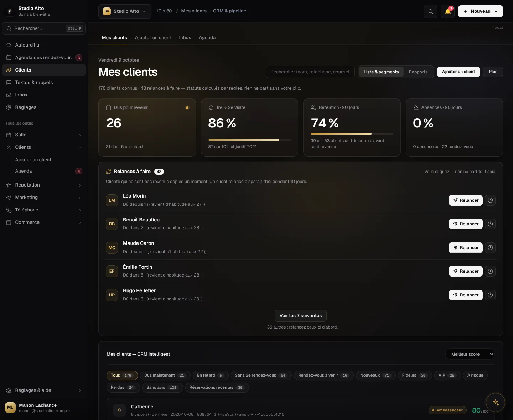Image resolution: width=513 pixels, height=420 pixels.
Task: Open the Nouveau dropdown button
Action: click(480, 11)
